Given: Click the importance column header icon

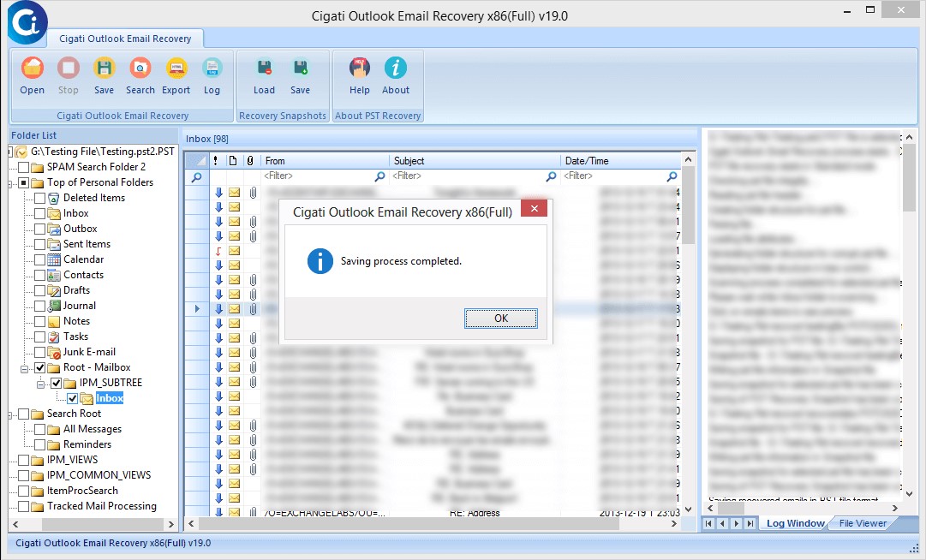Looking at the screenshot, I should [216, 160].
